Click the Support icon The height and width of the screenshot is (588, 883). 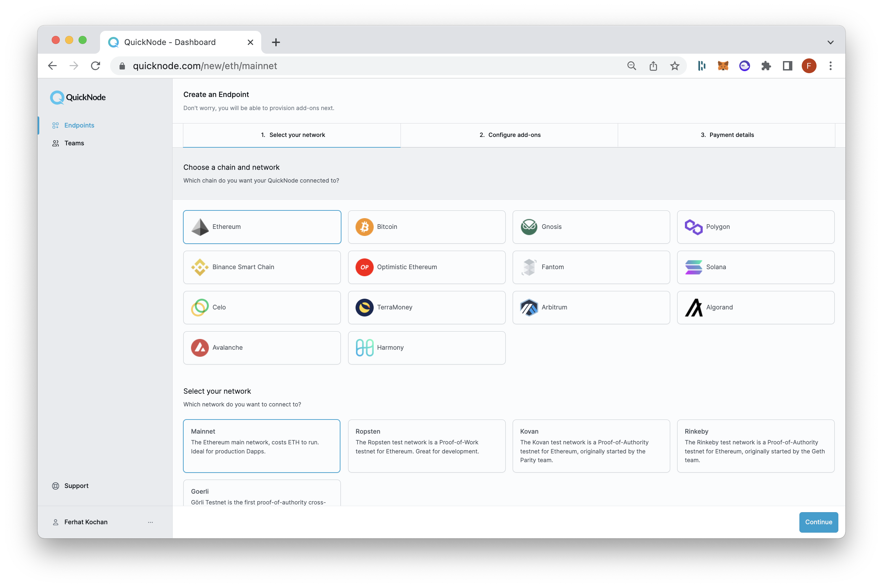(55, 486)
